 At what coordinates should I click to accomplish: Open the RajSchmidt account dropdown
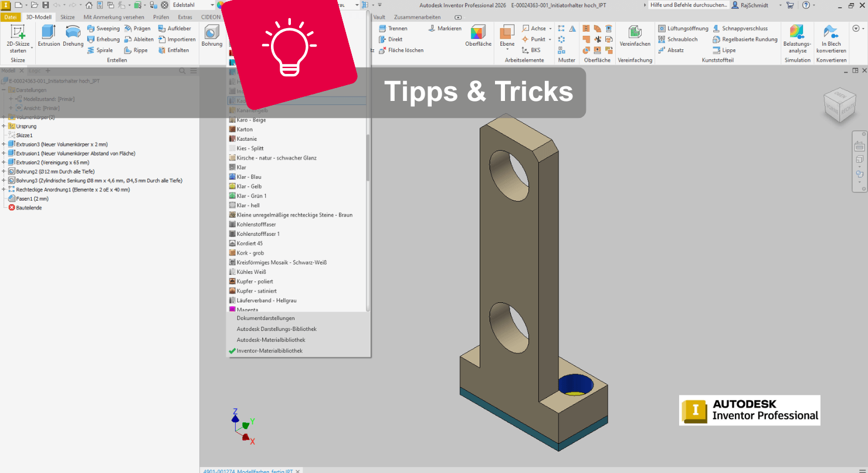tap(780, 5)
